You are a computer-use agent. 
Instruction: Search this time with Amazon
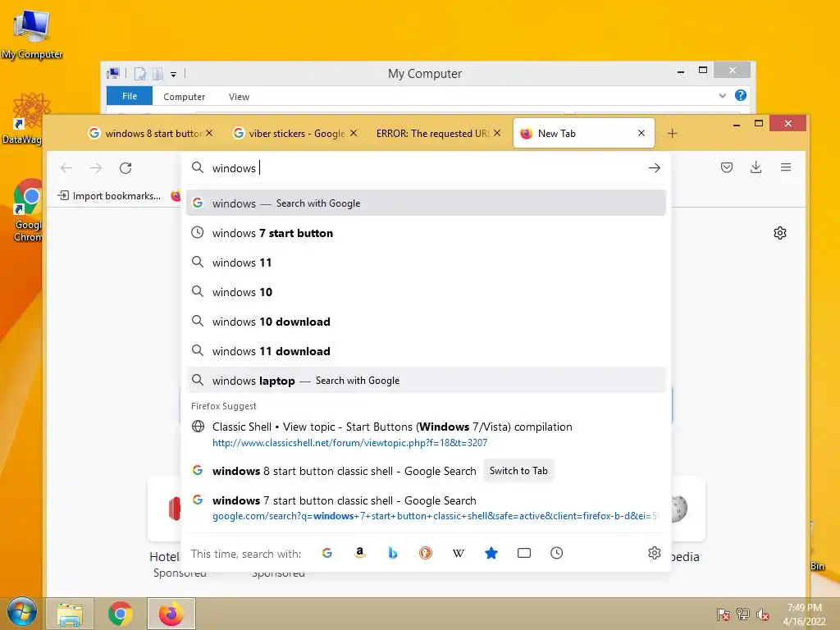point(360,553)
